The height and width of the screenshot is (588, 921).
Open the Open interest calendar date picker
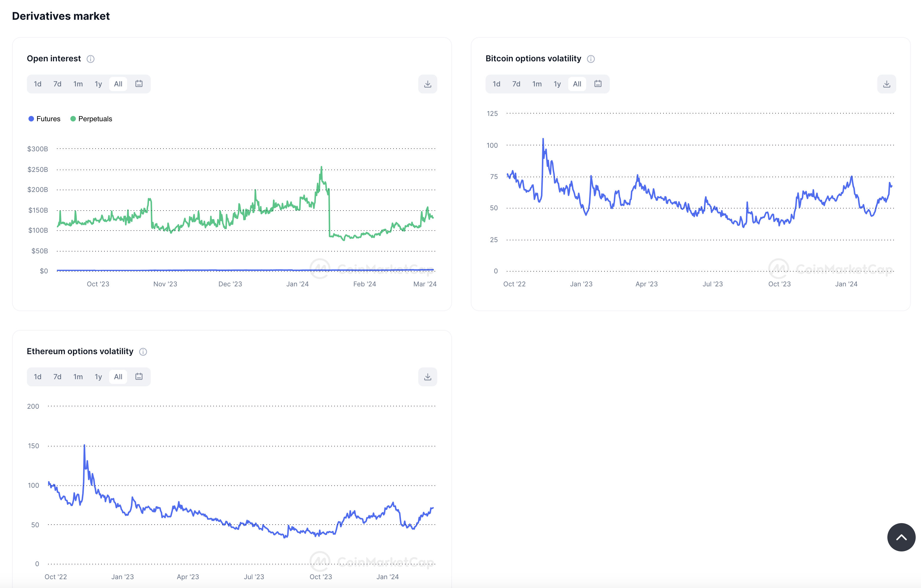(x=139, y=84)
